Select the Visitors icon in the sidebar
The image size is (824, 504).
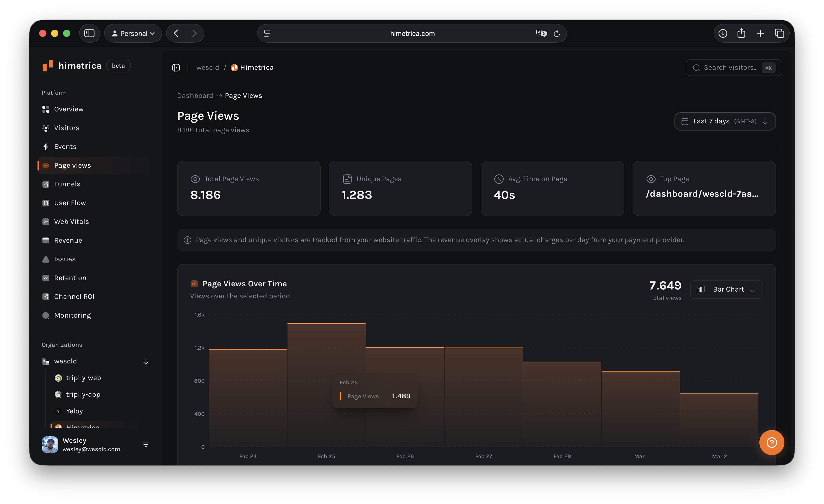click(46, 128)
